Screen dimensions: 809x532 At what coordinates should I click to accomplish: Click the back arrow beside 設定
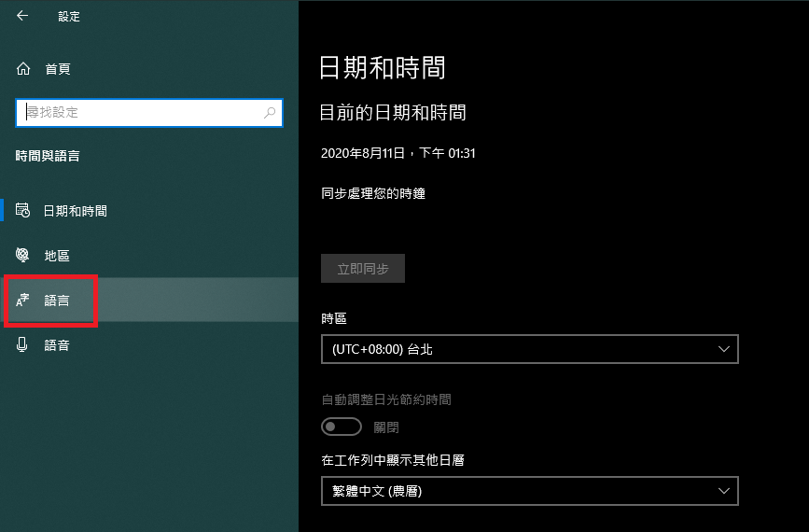tap(22, 16)
